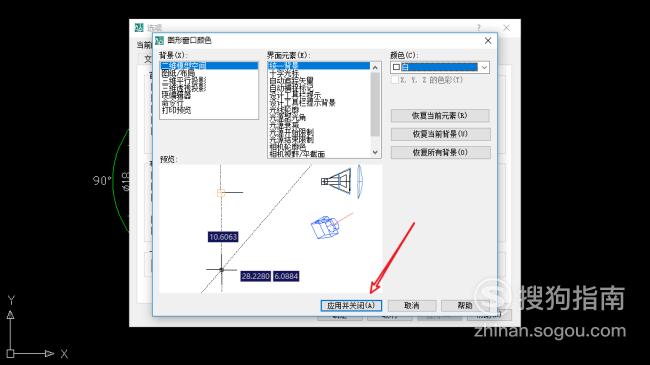Close the background Options window
The height and width of the screenshot is (365, 650).
coord(507,27)
